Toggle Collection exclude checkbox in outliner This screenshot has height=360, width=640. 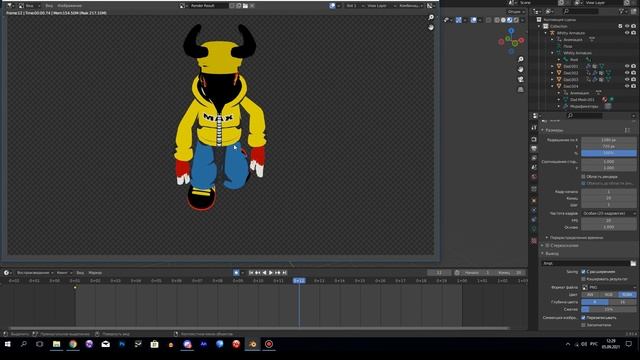click(x=620, y=26)
